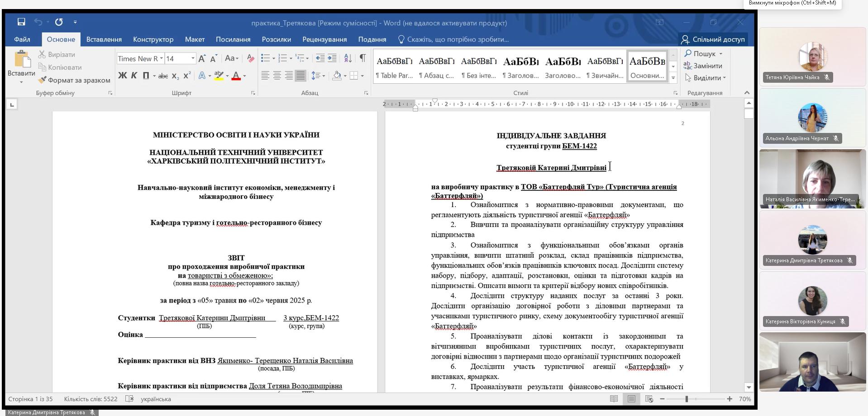Align paragraph to the left
The image size is (868, 416).
point(265,76)
